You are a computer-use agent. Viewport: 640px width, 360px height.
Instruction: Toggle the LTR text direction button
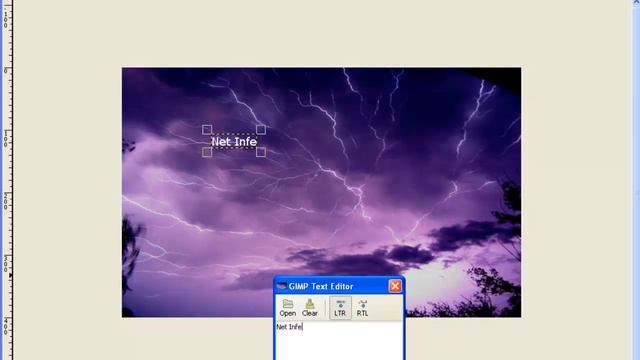(340, 308)
